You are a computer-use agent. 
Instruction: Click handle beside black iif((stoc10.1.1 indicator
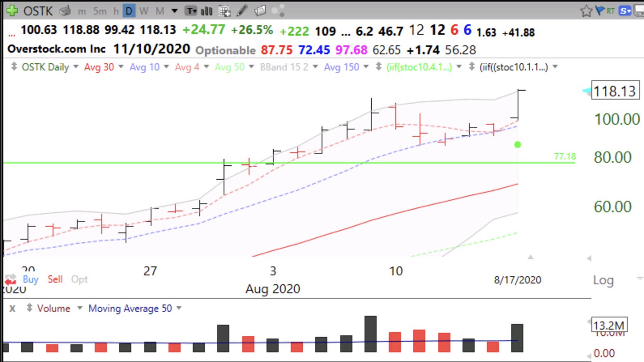tap(472, 66)
